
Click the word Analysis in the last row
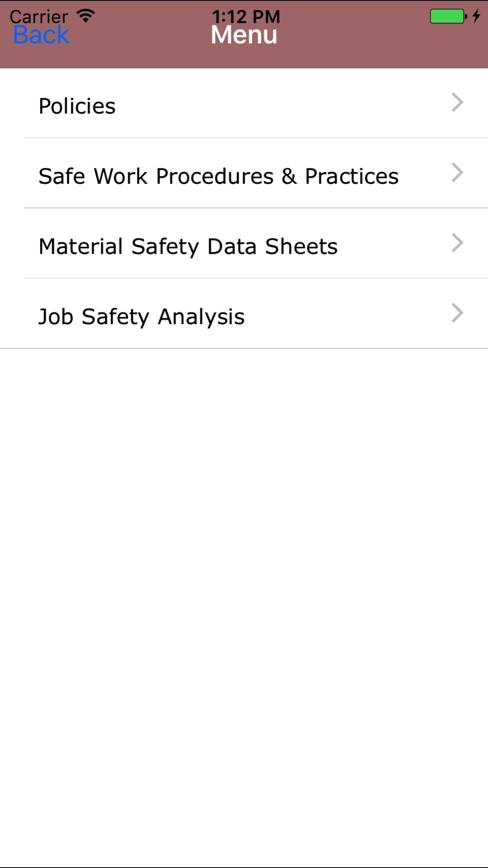click(x=201, y=317)
